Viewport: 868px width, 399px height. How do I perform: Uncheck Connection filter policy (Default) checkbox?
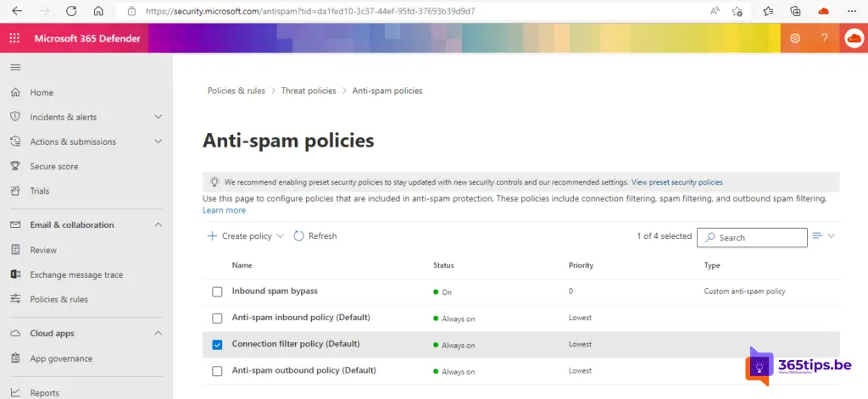(x=217, y=345)
